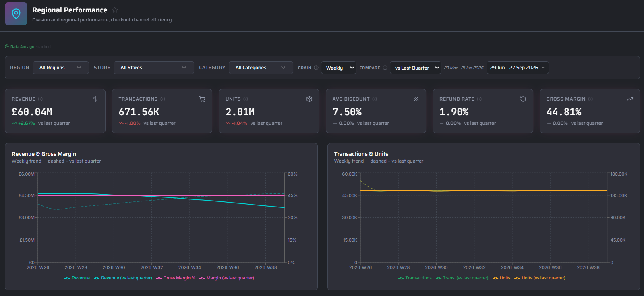Click the Transactions 671.56K value

point(139,112)
